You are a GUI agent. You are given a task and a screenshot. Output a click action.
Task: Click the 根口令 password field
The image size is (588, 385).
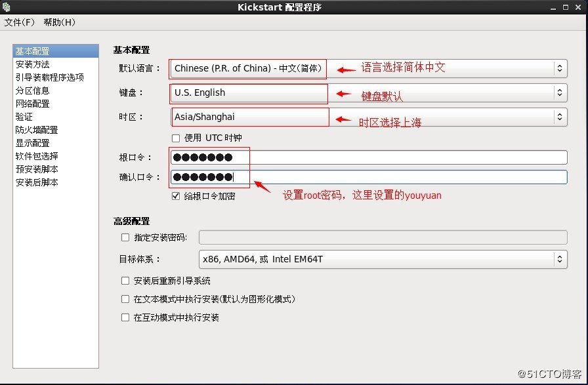pyautogui.click(x=369, y=157)
